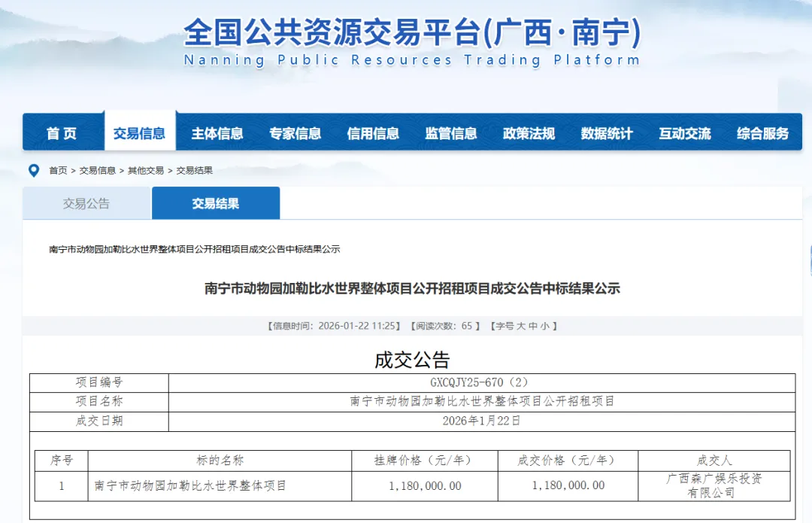Screen dimensions: 812x523
Task: Click the 挂牌价格（元/年） column header
Action: coord(425,461)
